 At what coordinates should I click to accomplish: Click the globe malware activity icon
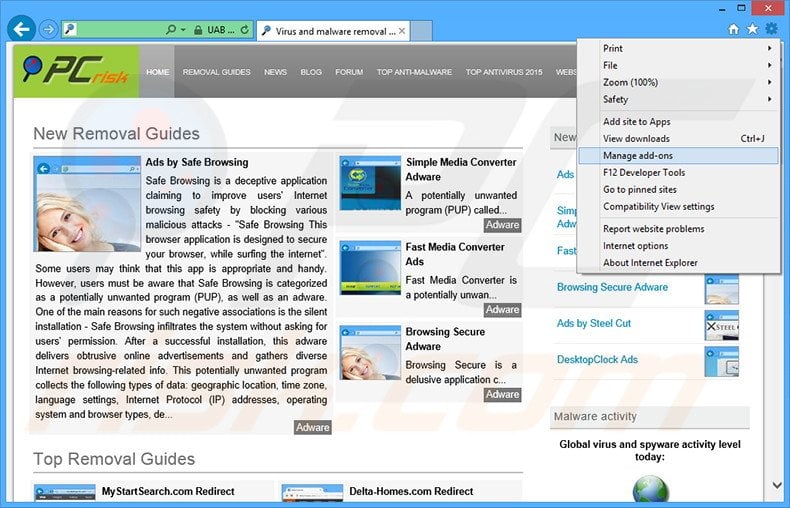[650, 489]
